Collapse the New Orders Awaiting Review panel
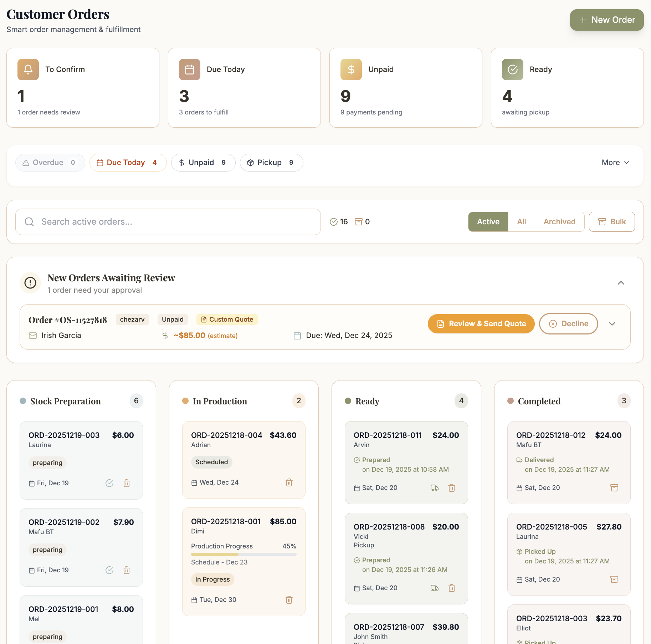Image resolution: width=651 pixels, height=644 pixels. 621,283
